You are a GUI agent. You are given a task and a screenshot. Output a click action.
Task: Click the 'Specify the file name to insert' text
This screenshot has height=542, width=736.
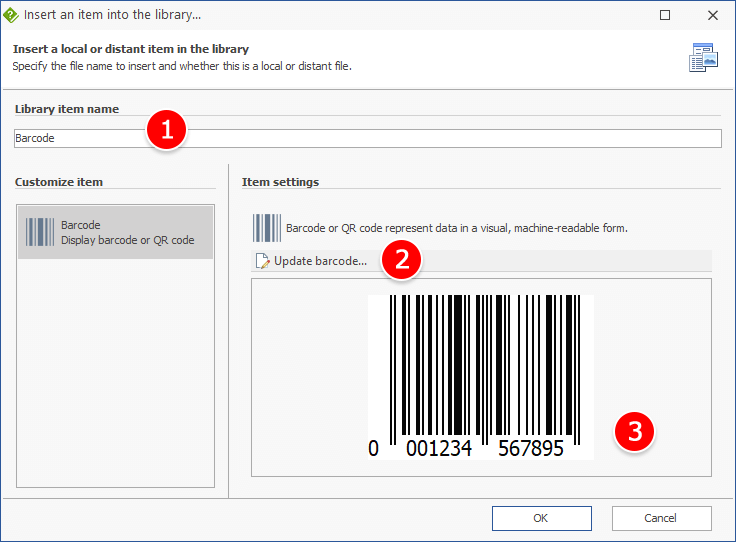click(x=182, y=66)
